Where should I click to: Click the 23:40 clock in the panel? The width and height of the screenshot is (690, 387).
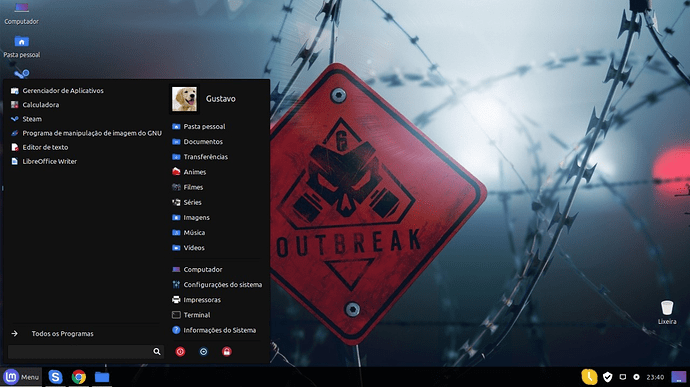tap(655, 377)
